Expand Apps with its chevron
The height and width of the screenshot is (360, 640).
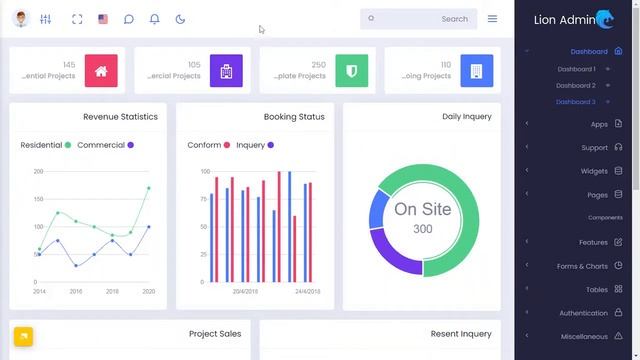coord(527,123)
